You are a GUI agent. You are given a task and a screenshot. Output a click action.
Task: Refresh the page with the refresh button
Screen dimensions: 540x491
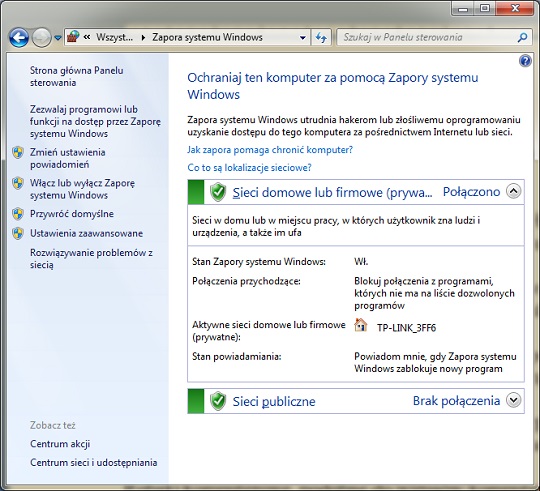[x=321, y=37]
